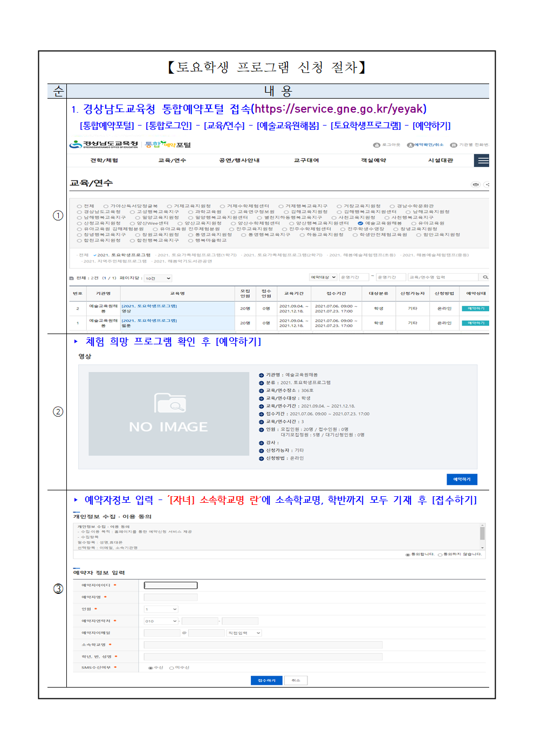Open the [2021. 토요학생프로그램] 웹툰 link
The width and height of the screenshot is (535, 756).
[149, 323]
